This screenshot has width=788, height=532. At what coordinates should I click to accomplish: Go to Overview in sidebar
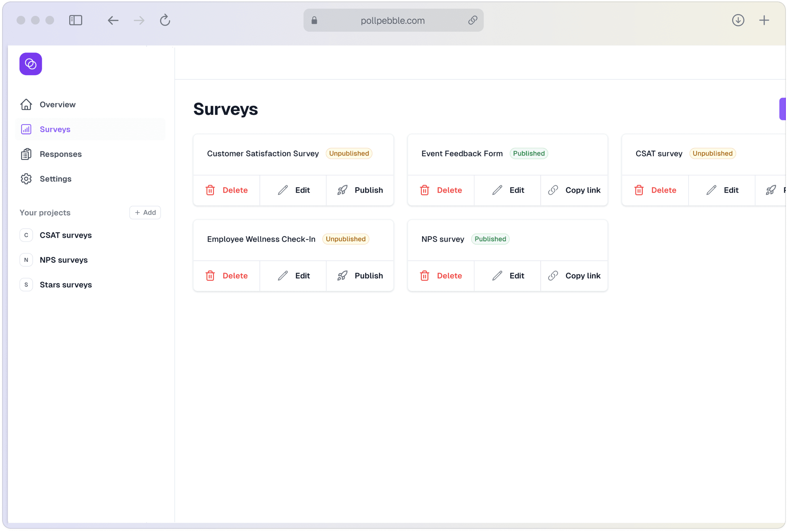click(57, 104)
